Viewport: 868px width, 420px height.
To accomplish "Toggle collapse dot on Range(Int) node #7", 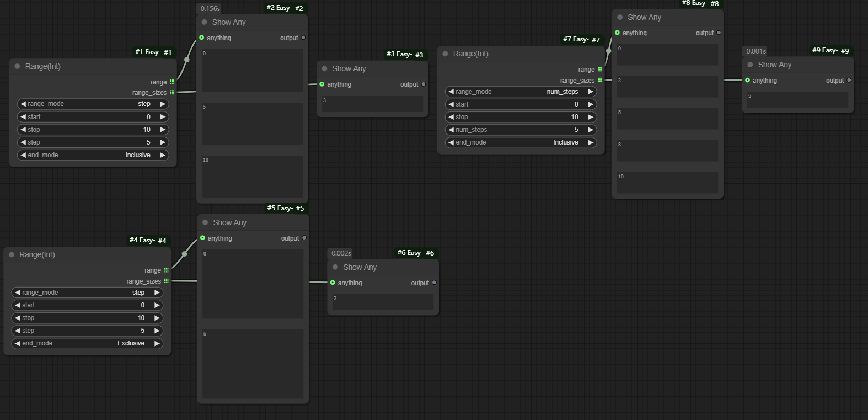I will click(445, 54).
